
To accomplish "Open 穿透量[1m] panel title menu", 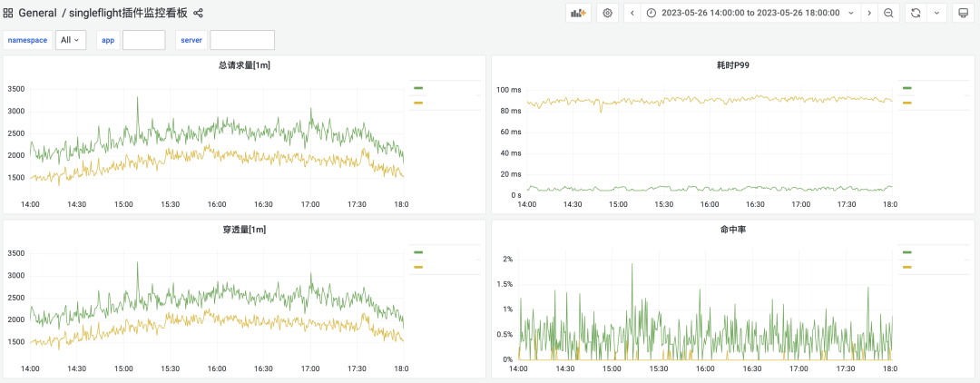I will [244, 230].
